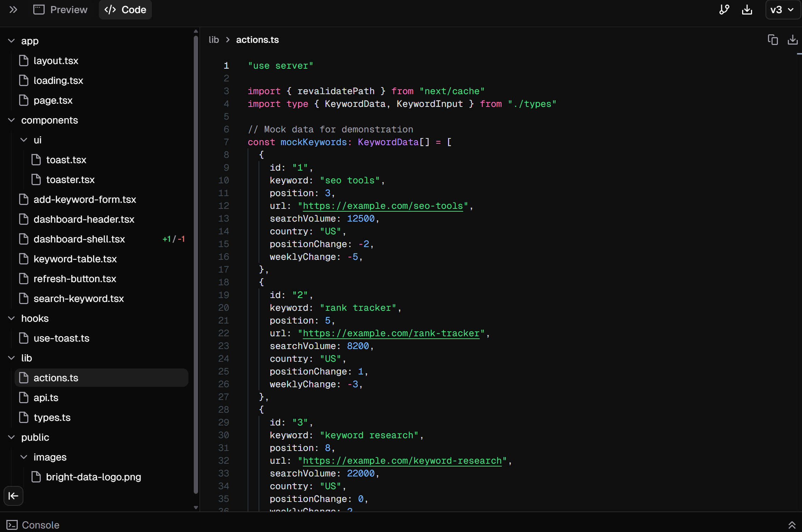Open loading.tsx file
This screenshot has height=532, width=802.
click(101, 80)
